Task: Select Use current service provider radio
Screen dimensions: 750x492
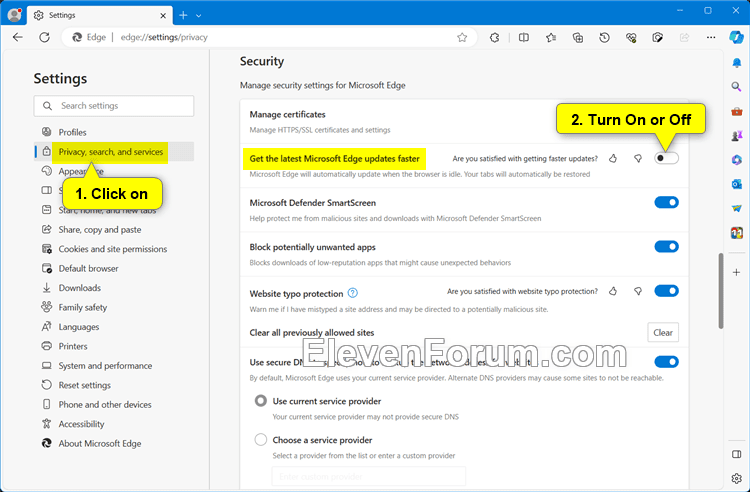Action: pos(261,401)
